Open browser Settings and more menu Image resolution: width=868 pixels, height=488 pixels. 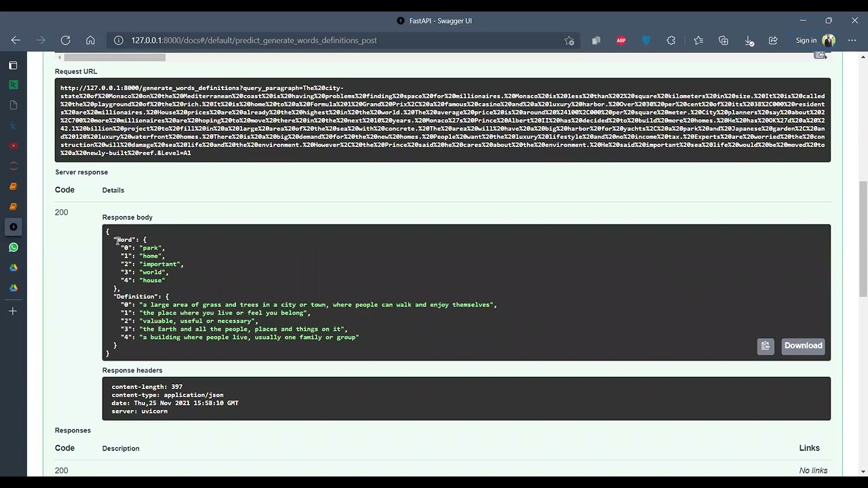click(853, 40)
